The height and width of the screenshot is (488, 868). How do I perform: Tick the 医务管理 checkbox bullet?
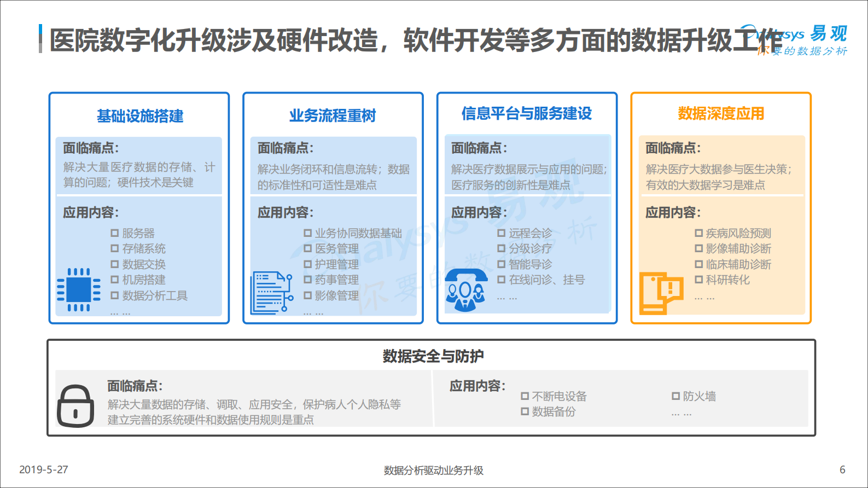click(308, 248)
